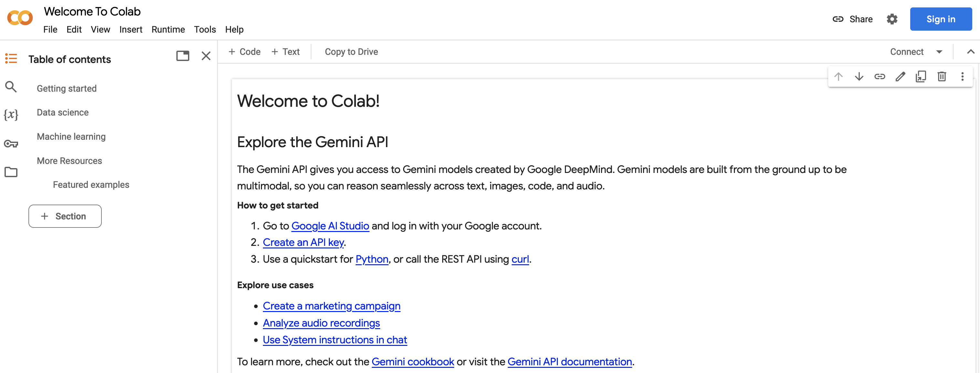Open Analyze audio recordings link
Image resolution: width=980 pixels, height=373 pixels.
321,323
